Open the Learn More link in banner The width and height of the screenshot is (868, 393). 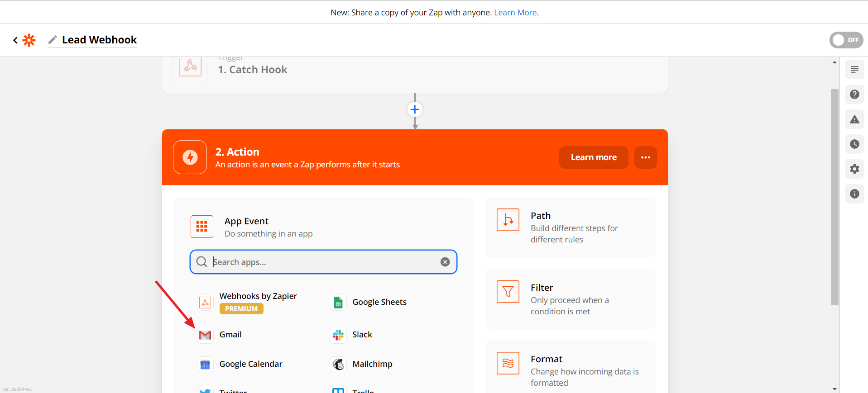[515, 13]
